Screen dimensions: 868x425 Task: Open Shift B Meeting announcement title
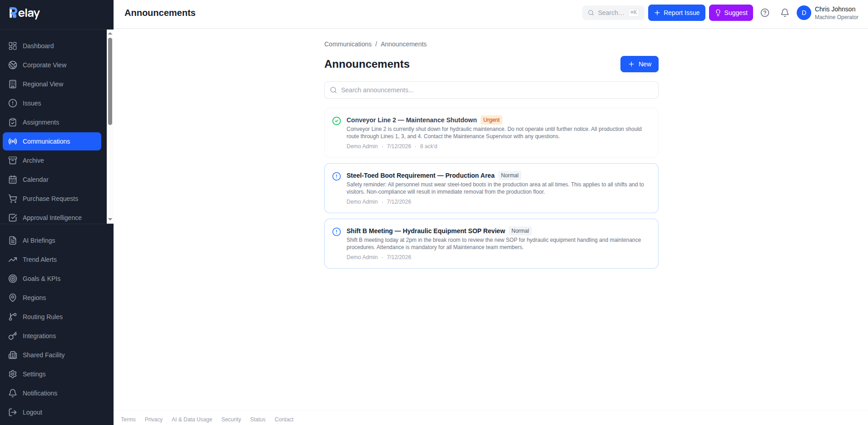tap(426, 231)
